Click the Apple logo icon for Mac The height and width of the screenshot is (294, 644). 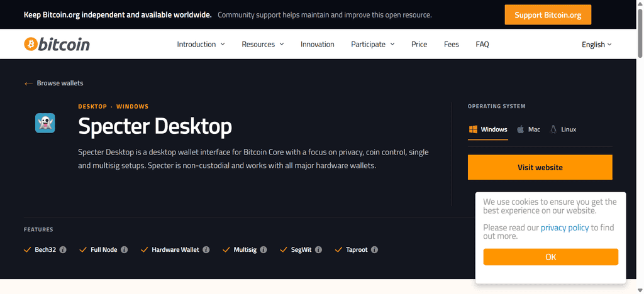click(520, 129)
